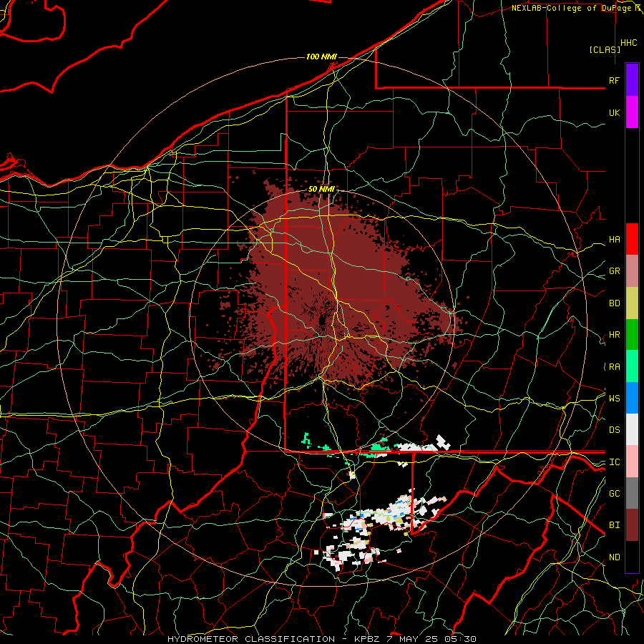
Task: Click the HR legend label text
Action: coord(614,335)
